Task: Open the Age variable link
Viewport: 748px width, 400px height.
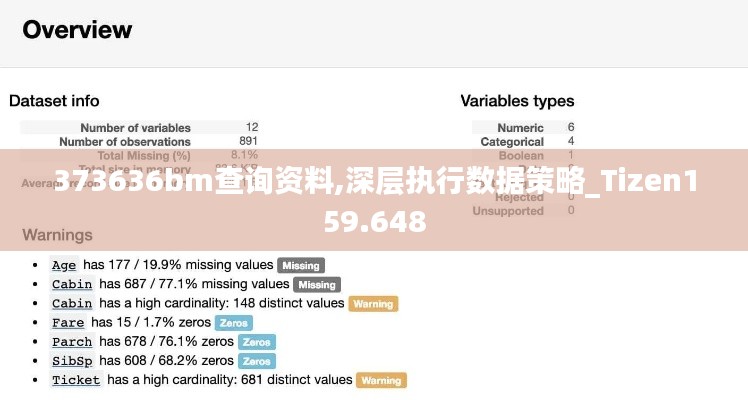Action: tap(64, 265)
